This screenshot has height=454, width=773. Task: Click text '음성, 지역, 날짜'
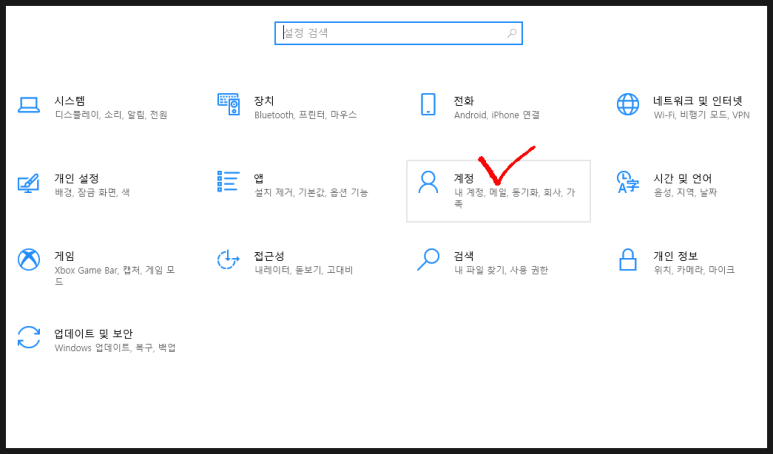pyautogui.click(x=685, y=192)
